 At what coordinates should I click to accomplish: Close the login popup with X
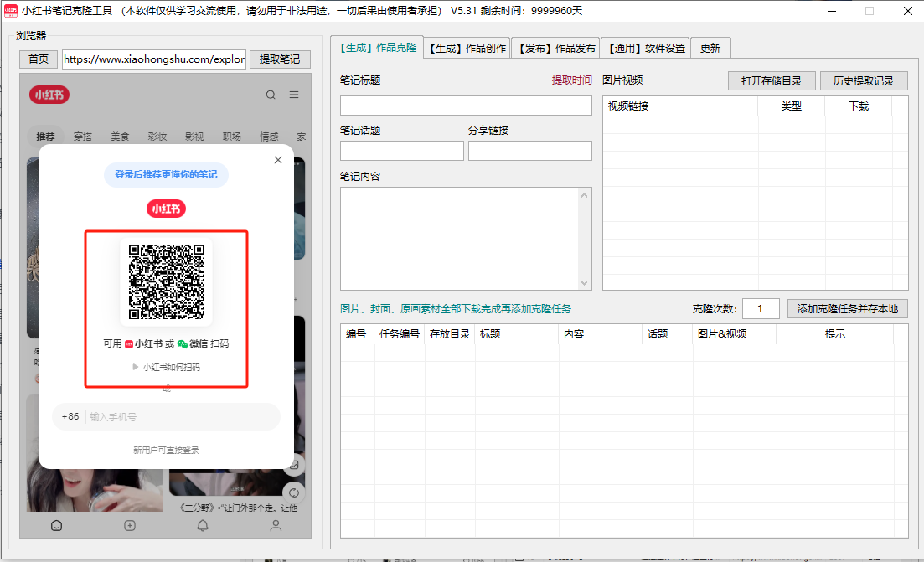pos(278,160)
